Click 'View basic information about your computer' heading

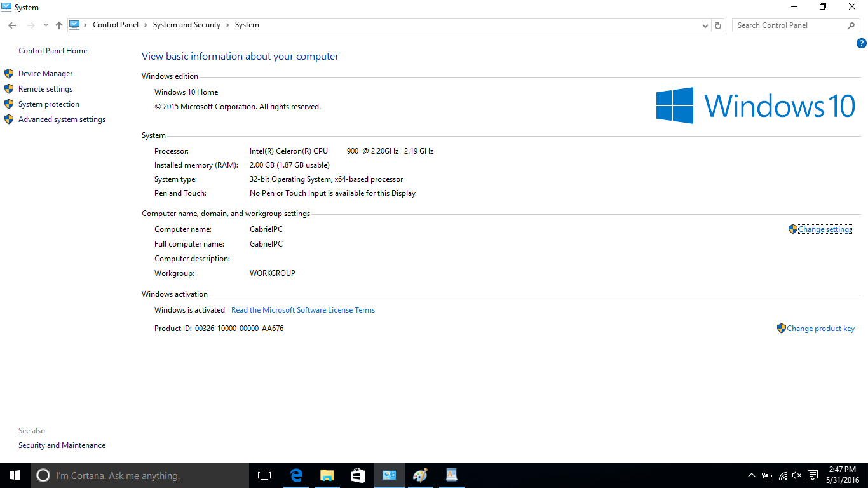click(x=240, y=57)
